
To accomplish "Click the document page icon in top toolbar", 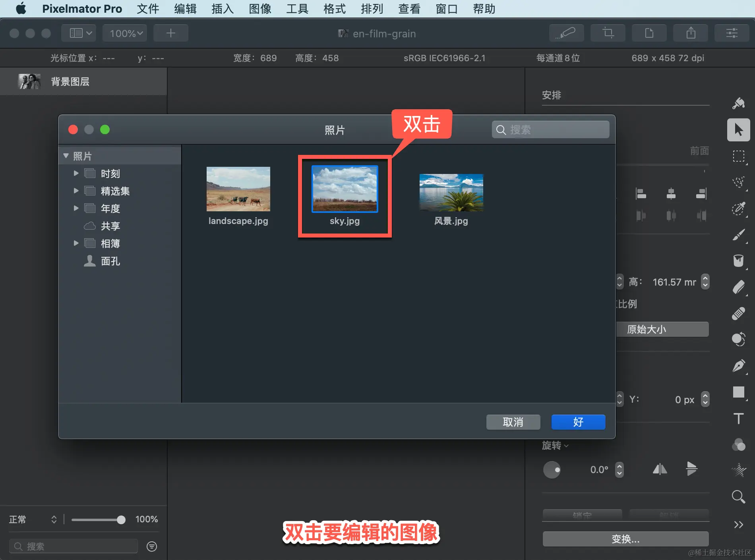I will (x=649, y=33).
